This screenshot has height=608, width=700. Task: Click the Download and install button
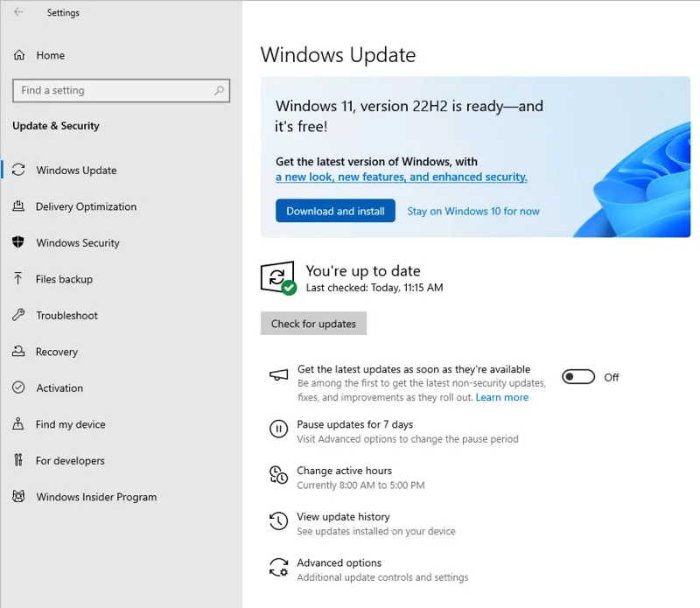point(335,211)
